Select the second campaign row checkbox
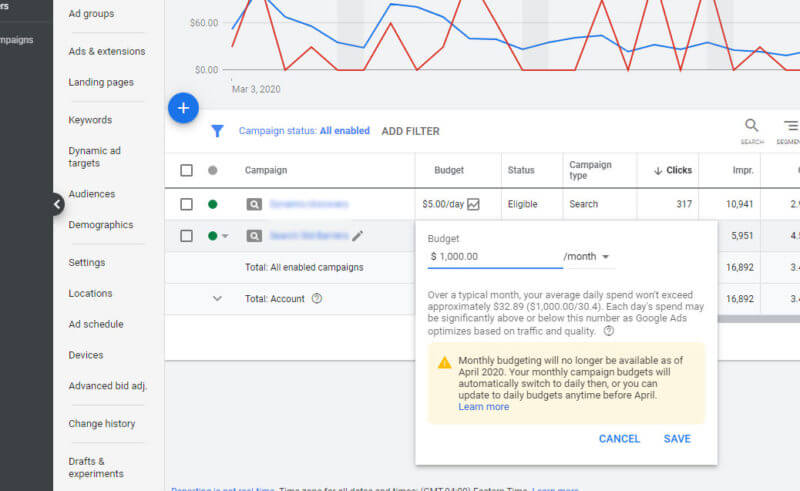The image size is (800, 491). coord(186,236)
